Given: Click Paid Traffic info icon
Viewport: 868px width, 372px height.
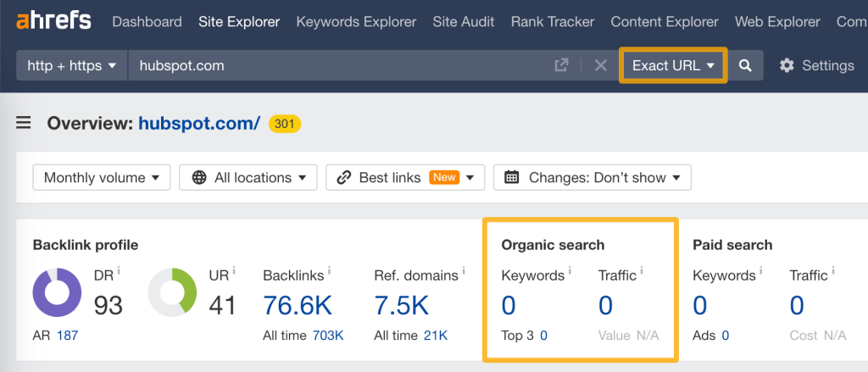Looking at the screenshot, I should [x=833, y=270].
